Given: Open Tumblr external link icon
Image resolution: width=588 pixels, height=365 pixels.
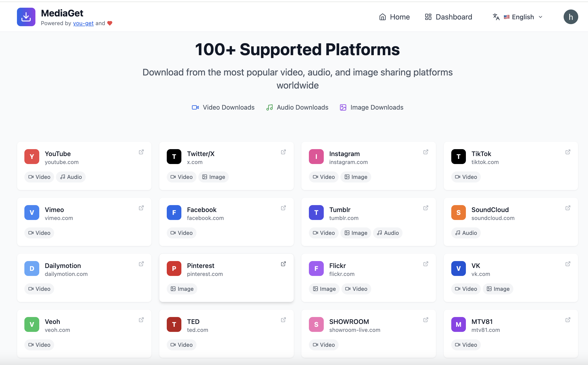Looking at the screenshot, I should (426, 208).
